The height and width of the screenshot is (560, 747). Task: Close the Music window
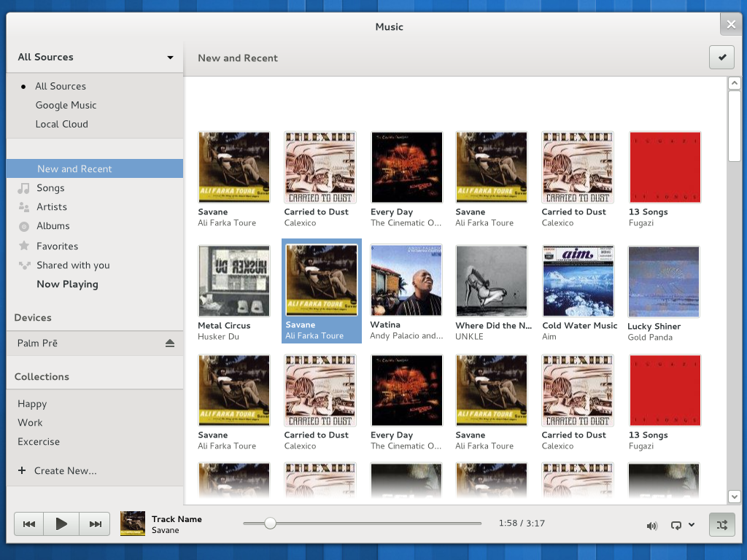(x=731, y=24)
